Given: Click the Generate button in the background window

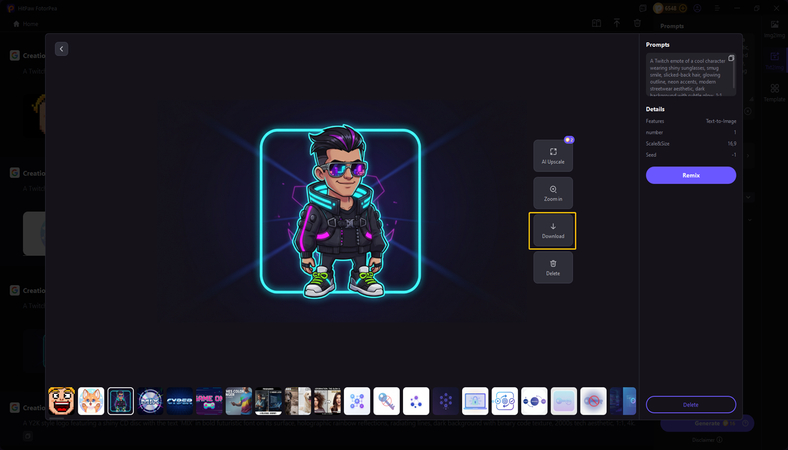Looking at the screenshot, I should (x=707, y=423).
